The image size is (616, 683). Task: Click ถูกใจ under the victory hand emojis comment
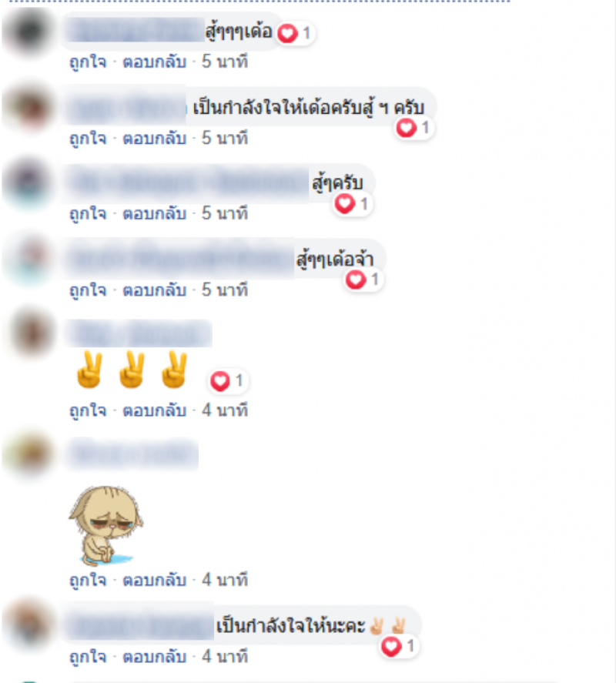coord(88,410)
